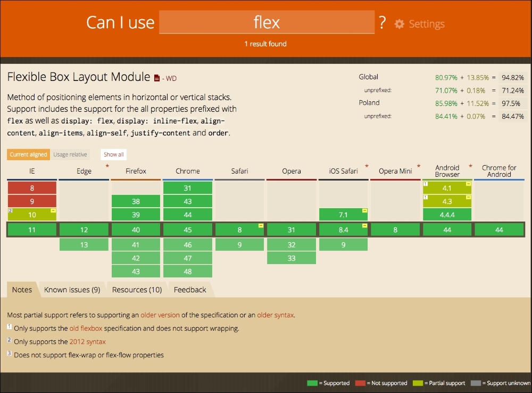Click note marker 2 on the IE 10 cell
This screenshot has width=532, height=393.
coord(10,210)
